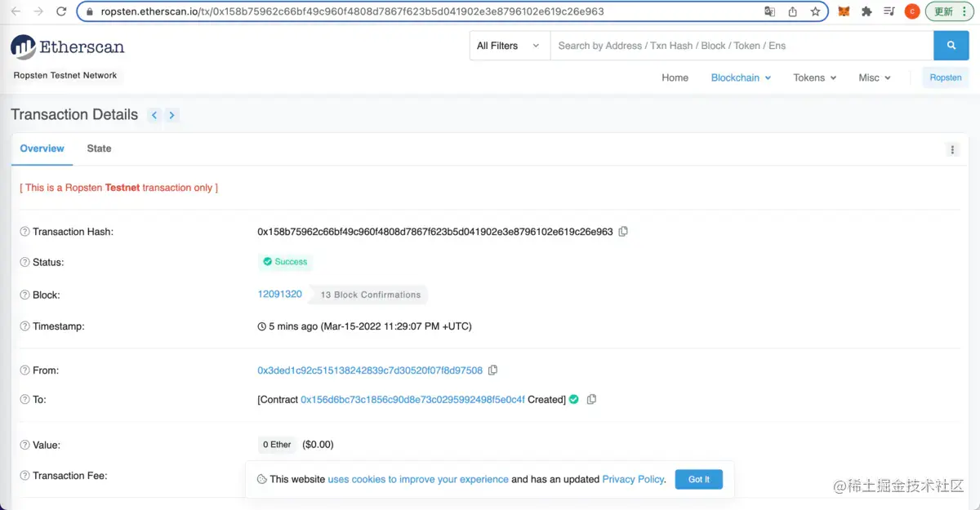Screen dimensions: 980x510
Task: Click the blue search magnifier button
Action: pos(951,46)
